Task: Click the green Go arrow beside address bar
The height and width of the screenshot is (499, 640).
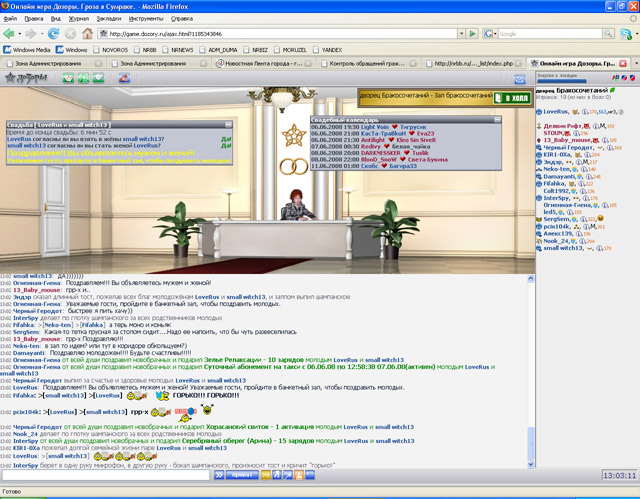Action: (472, 33)
